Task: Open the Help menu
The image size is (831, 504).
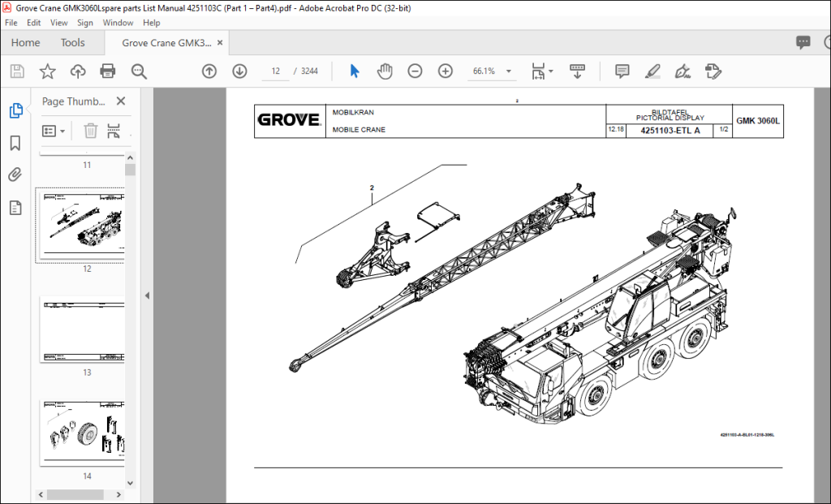Action: (x=151, y=23)
